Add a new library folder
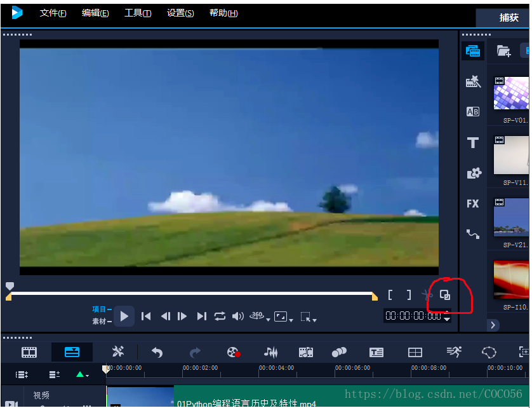Viewport: 532px width, 408px height. tap(504, 51)
